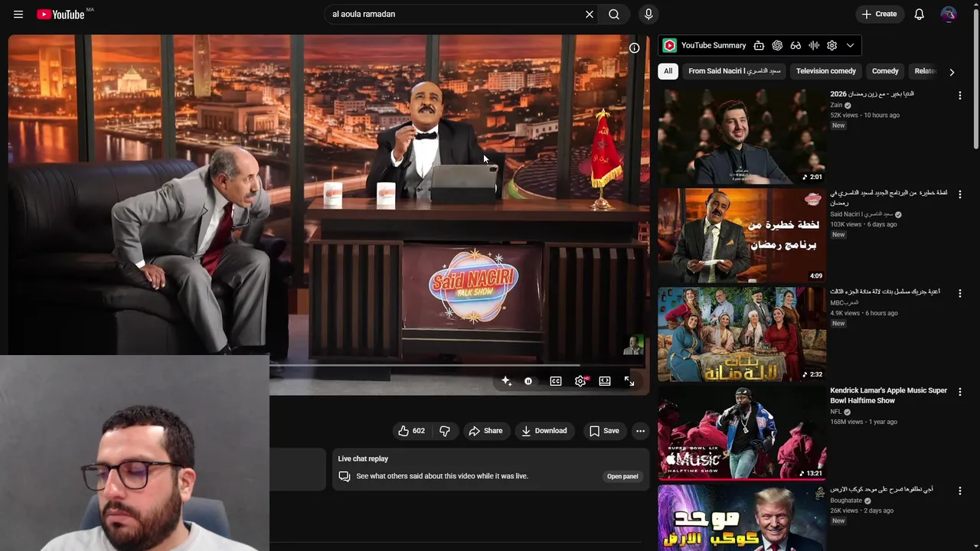Open the player settings gear
Image resolution: width=980 pixels, height=551 pixels.
pos(580,381)
